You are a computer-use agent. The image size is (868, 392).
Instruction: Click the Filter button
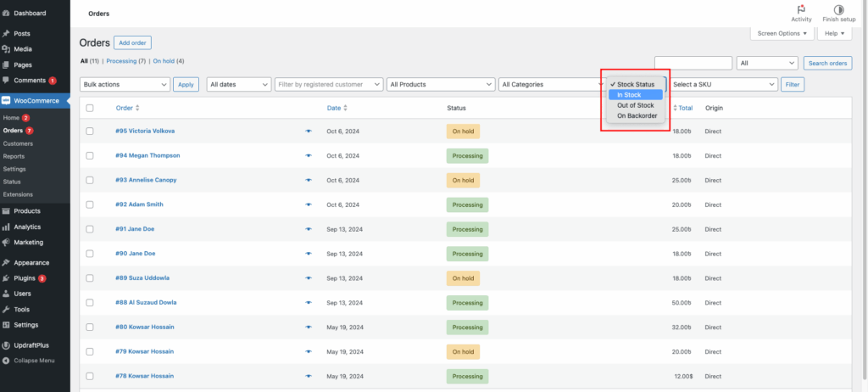pos(793,84)
